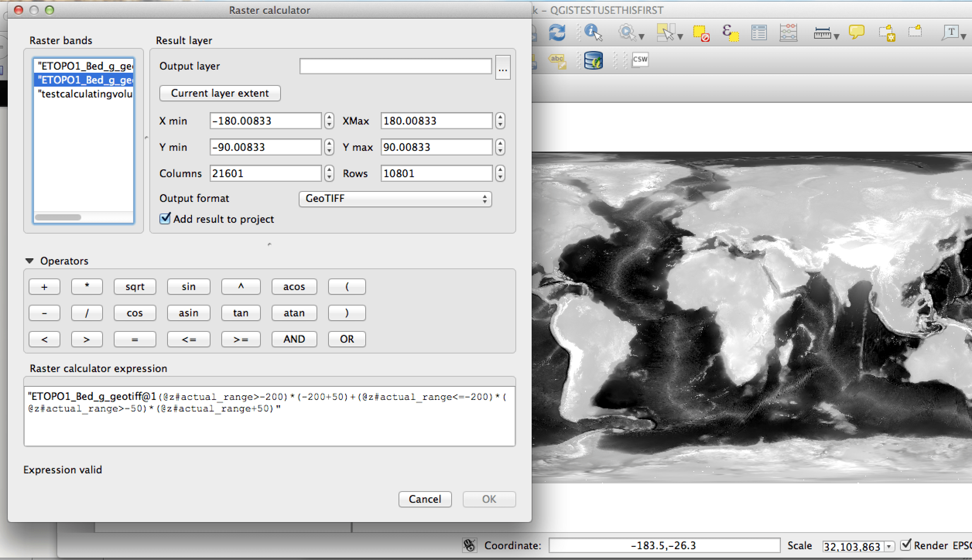
Task: Open the Attribute Table icon
Action: click(759, 33)
